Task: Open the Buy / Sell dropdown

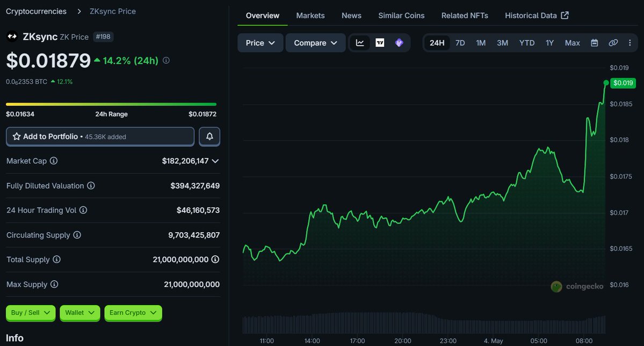Action: pyautogui.click(x=31, y=313)
